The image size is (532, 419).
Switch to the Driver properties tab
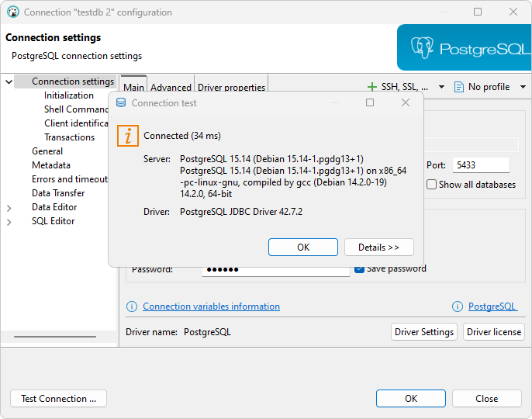231,88
